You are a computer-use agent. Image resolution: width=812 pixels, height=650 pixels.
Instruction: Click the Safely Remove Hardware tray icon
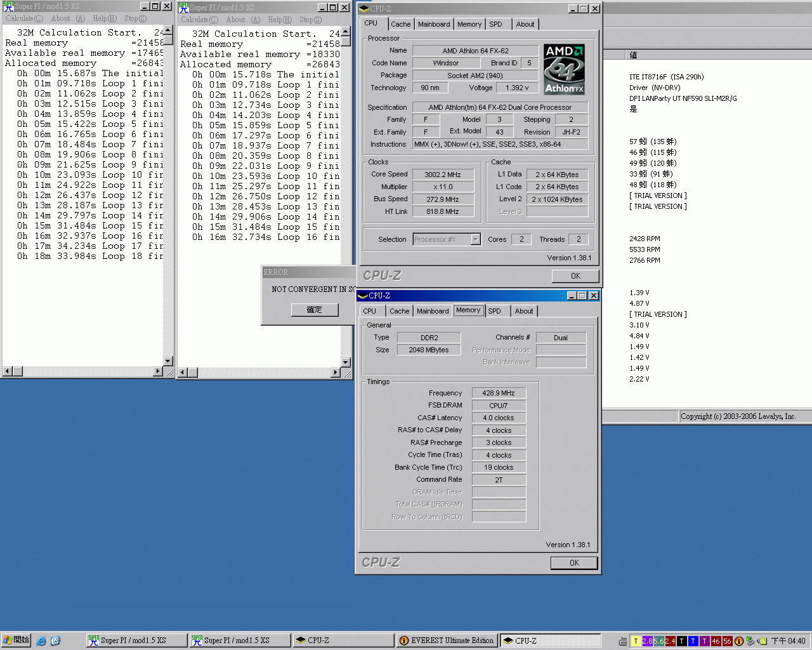750,641
